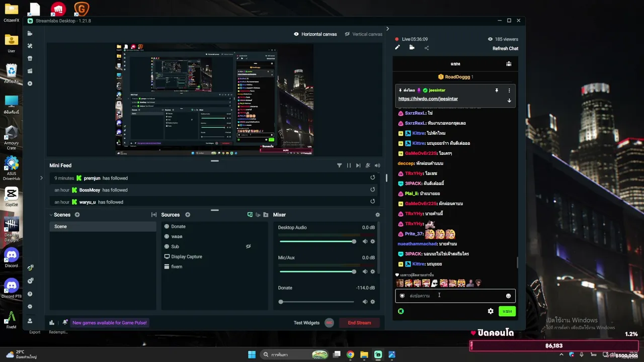Filter Mini Feed events with funnel icon
This screenshot has width=644, height=362.
click(x=339, y=165)
